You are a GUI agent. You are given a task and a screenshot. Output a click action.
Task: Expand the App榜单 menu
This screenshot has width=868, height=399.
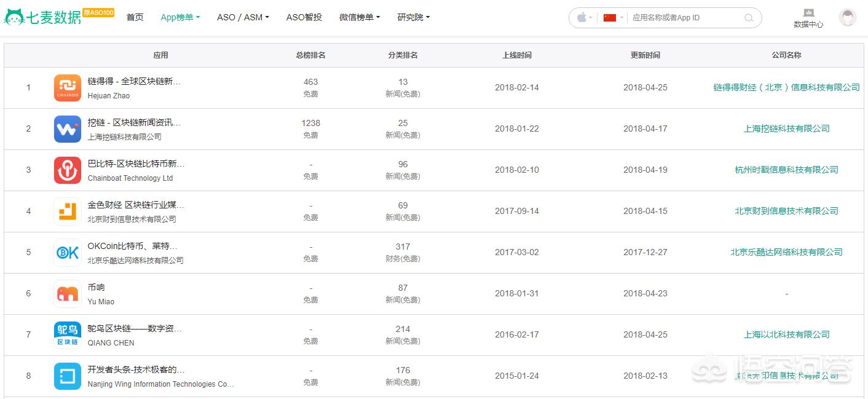180,17
